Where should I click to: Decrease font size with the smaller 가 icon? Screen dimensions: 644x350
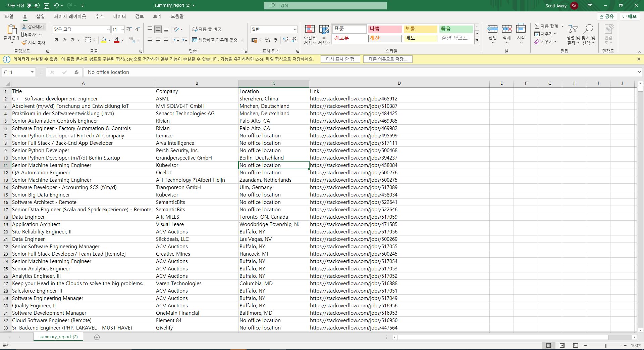tap(137, 29)
